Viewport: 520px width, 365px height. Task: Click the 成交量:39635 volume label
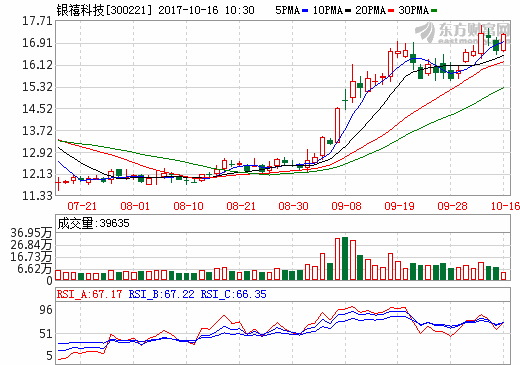(93, 223)
